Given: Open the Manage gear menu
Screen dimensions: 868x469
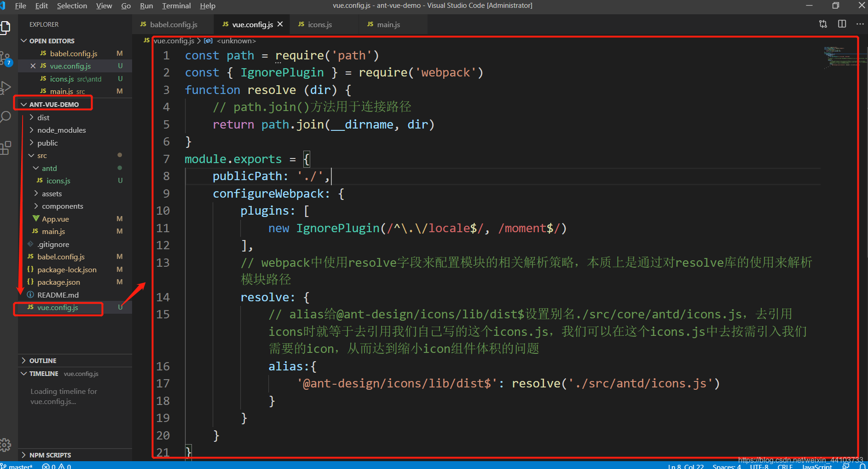Looking at the screenshot, I should [5, 445].
